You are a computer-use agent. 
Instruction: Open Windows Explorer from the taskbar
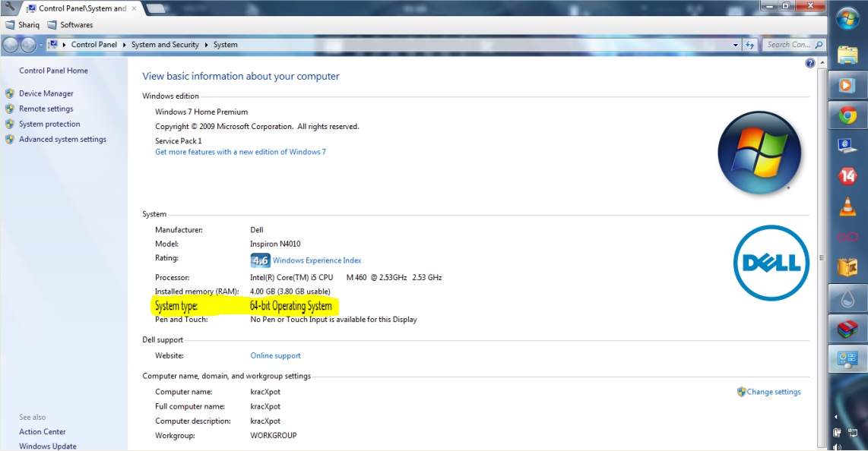pyautogui.click(x=847, y=55)
